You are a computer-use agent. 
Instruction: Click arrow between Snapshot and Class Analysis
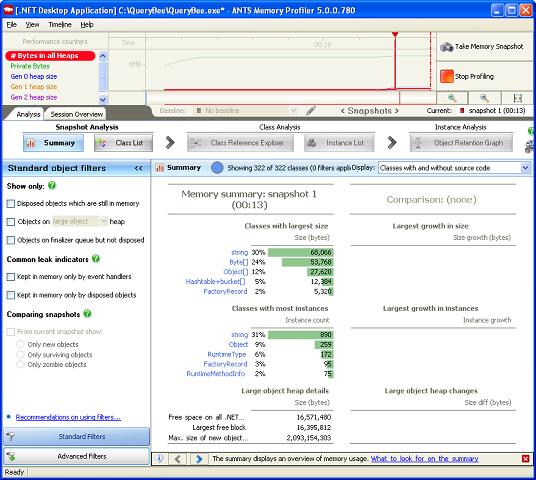click(x=170, y=143)
